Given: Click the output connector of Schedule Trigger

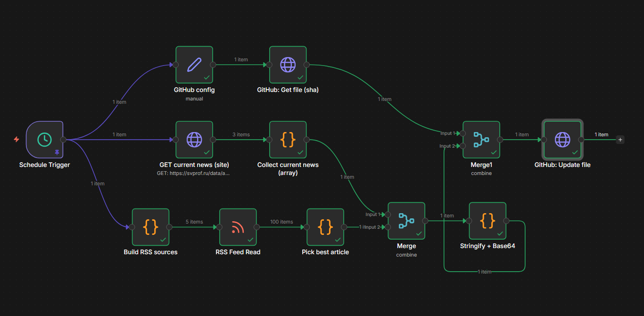Looking at the screenshot, I should pyautogui.click(x=63, y=140).
